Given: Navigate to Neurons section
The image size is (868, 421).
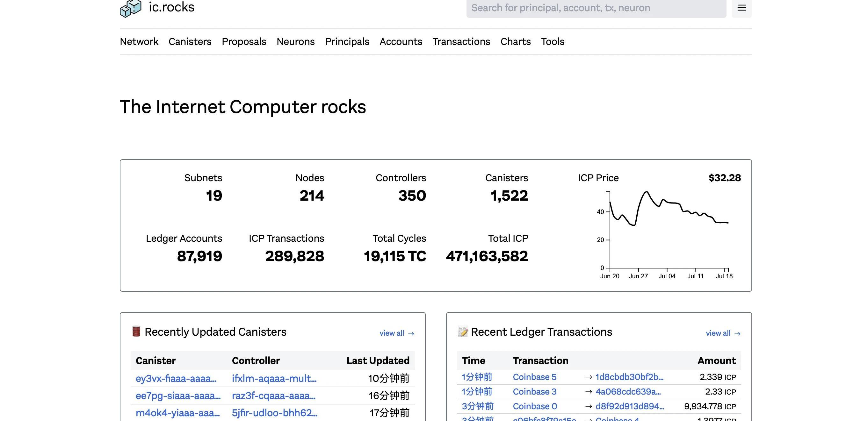Looking at the screenshot, I should coord(295,41).
